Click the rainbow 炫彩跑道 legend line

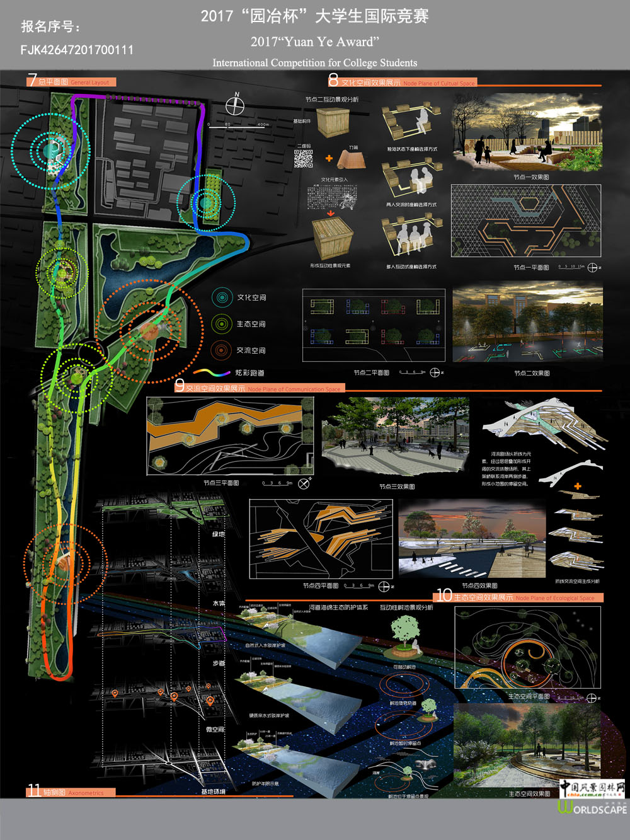212,373
